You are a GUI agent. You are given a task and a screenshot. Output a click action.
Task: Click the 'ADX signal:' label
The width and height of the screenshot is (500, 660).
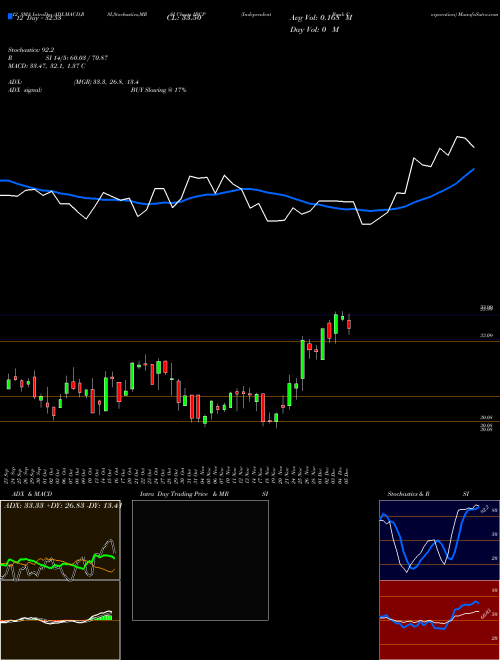click(25, 90)
